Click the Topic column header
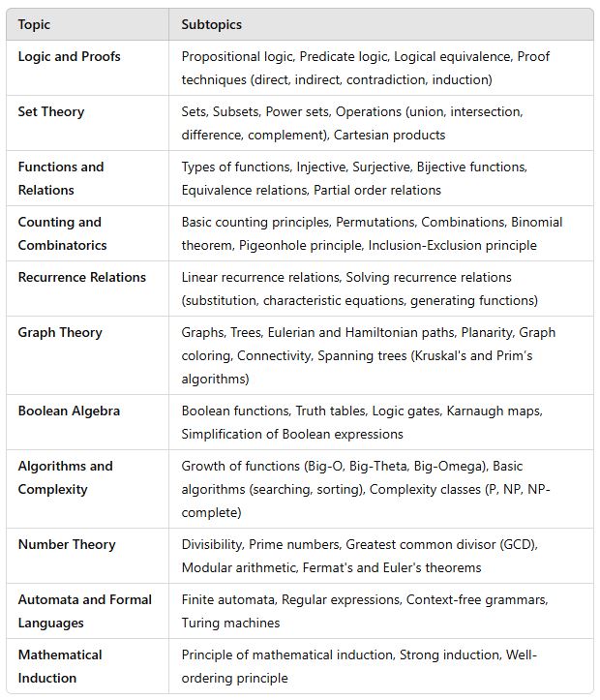The width and height of the screenshot is (600, 700). point(34,24)
